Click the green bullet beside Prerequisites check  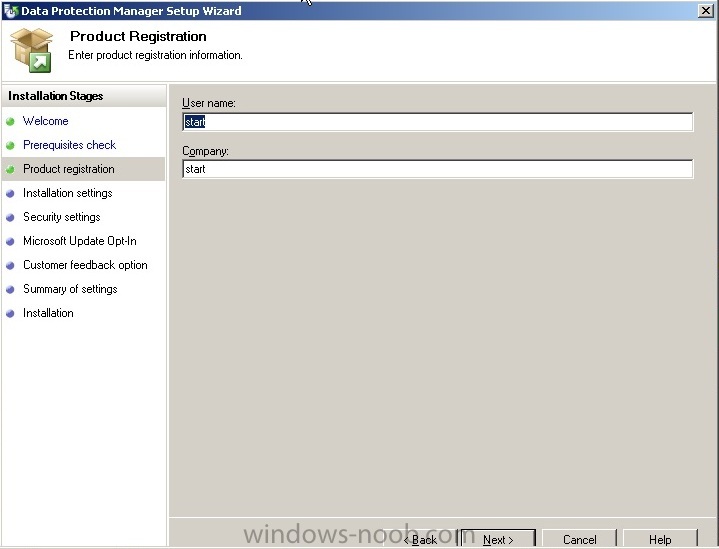(10, 146)
